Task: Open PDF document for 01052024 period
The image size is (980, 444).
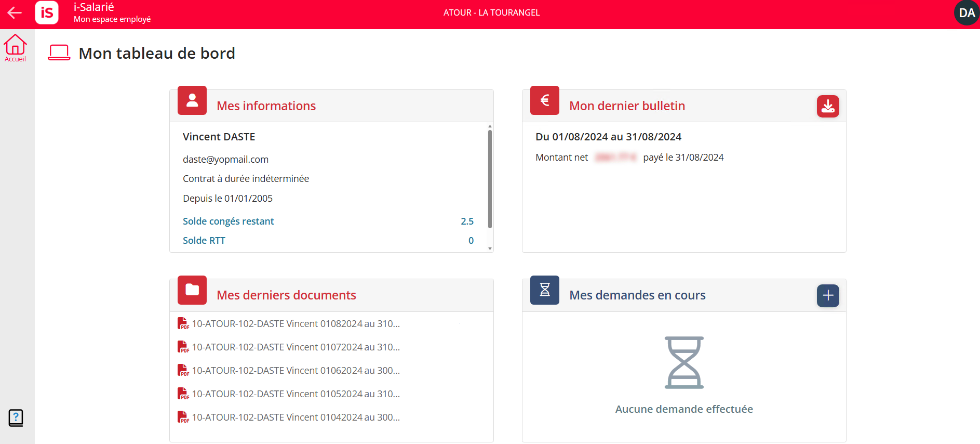Action: [x=289, y=394]
